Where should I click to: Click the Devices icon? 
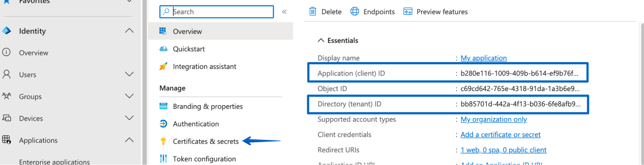(6, 118)
